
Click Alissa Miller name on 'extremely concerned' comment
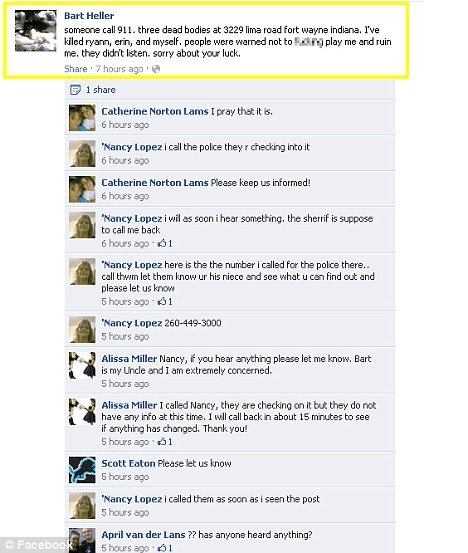click(x=129, y=359)
